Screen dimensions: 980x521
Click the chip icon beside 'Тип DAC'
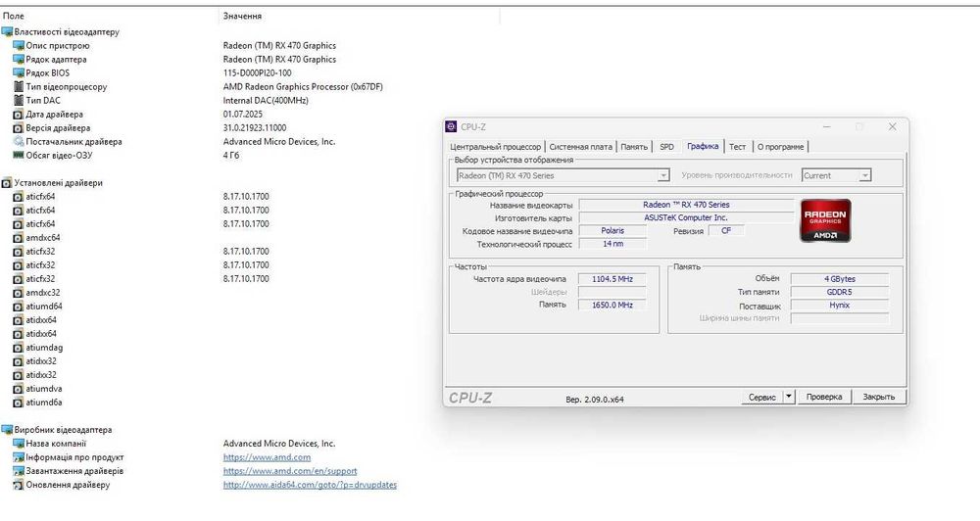pyautogui.click(x=18, y=101)
